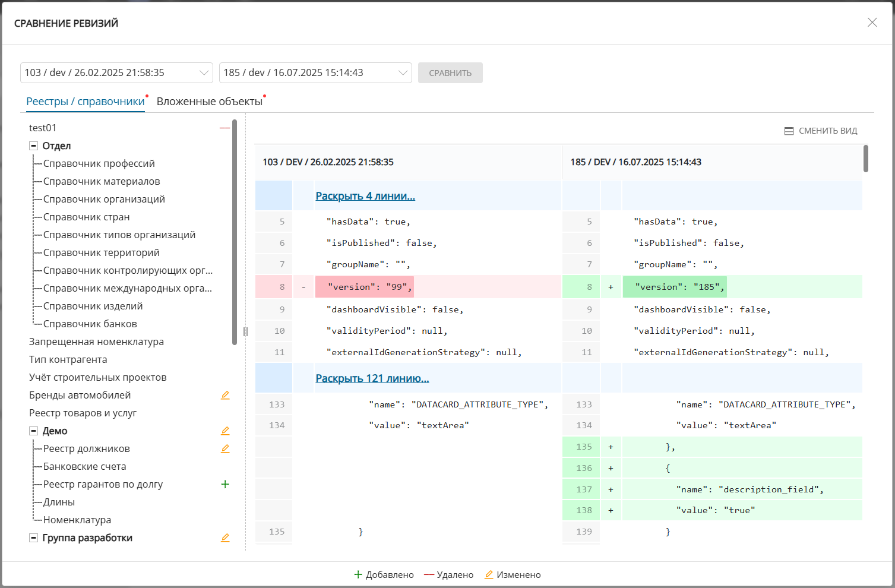The image size is (895, 588).
Task: Click the minus icon next to test01
Action: tap(224, 128)
